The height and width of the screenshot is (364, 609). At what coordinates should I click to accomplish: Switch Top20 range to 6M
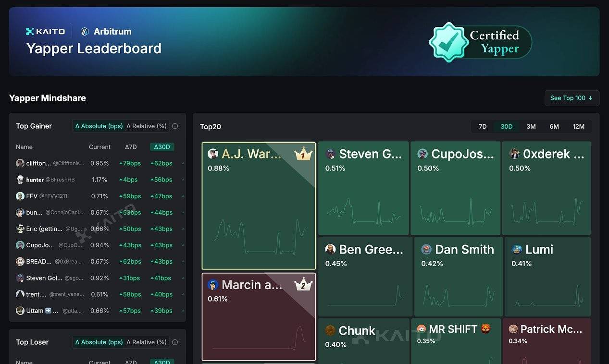click(554, 127)
